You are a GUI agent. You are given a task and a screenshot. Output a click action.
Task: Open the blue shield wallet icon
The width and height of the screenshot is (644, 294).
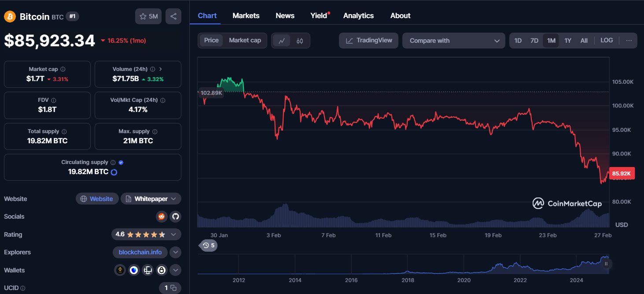[x=134, y=270]
